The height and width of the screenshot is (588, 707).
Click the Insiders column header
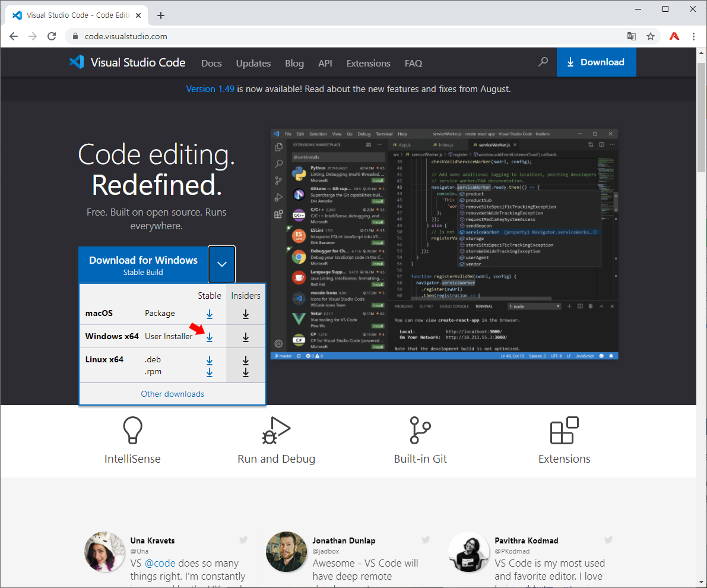246,296
